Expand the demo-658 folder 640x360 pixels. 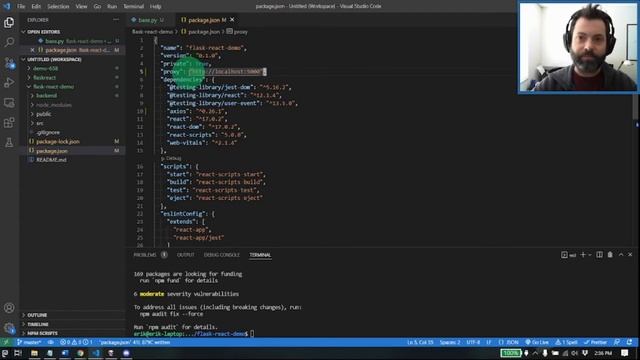45,68
